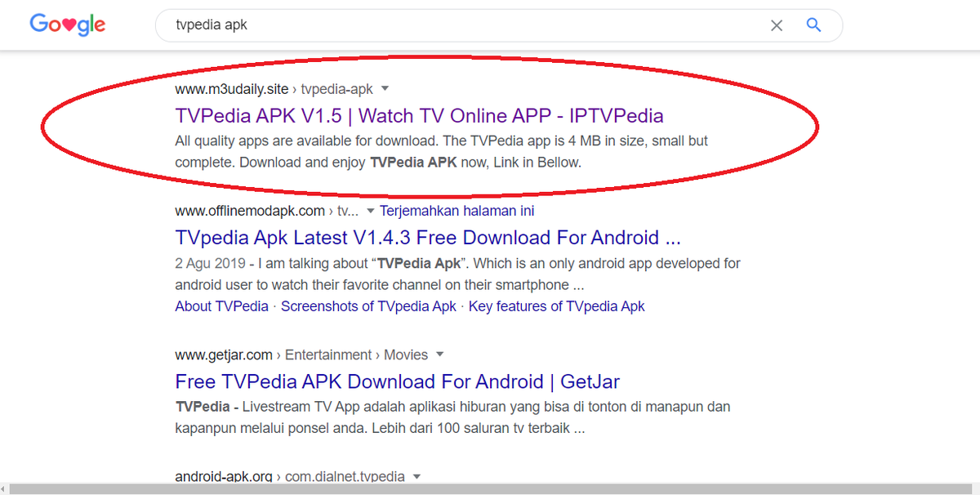The width and height of the screenshot is (980, 495).
Task: Open 'Key features of TVpedia Apk' sitelink
Action: click(557, 306)
